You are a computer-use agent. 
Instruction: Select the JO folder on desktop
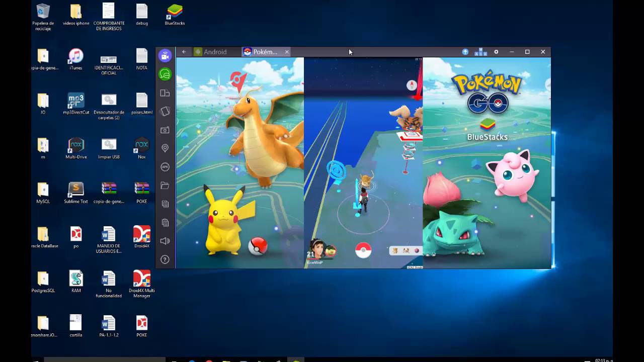point(43,104)
